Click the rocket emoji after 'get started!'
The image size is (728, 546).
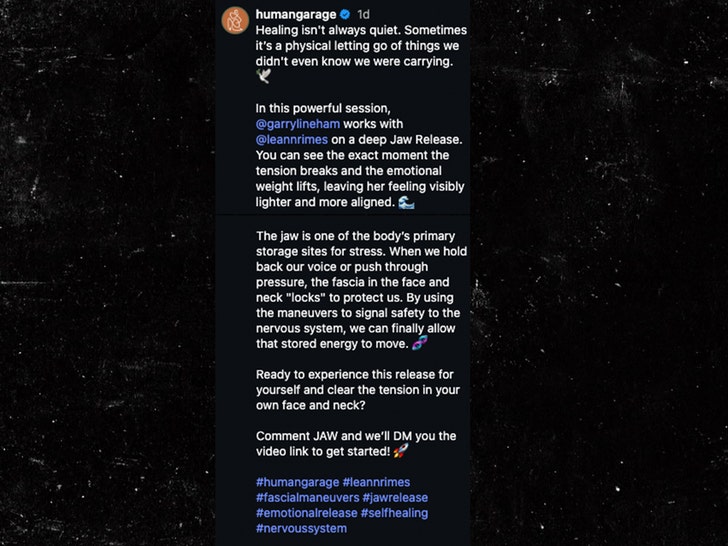click(400, 451)
